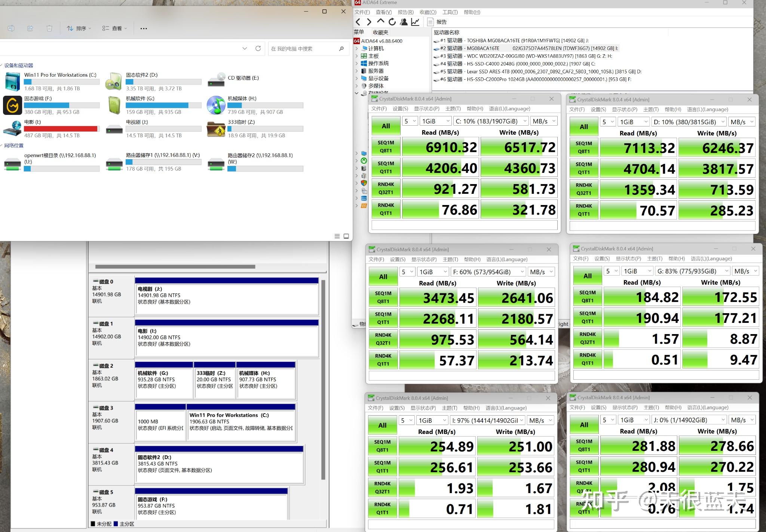Switch Explorer to details view icon

[337, 236]
